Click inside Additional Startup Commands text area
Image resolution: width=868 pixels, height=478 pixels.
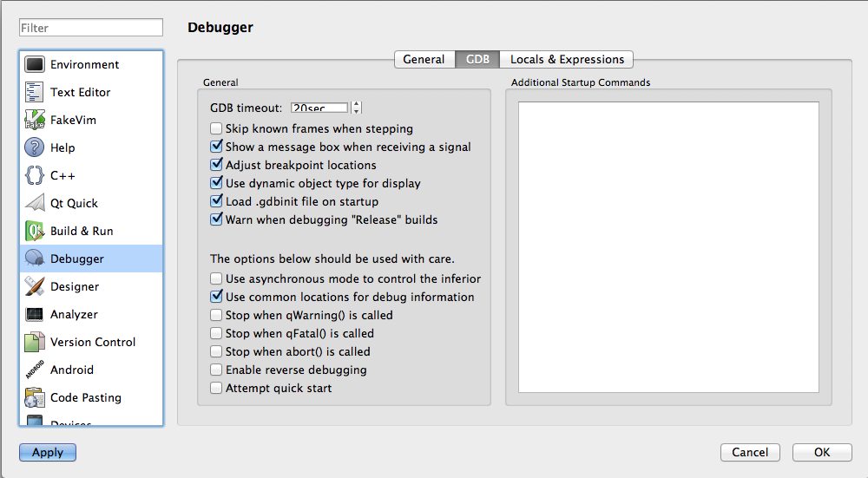tap(668, 247)
